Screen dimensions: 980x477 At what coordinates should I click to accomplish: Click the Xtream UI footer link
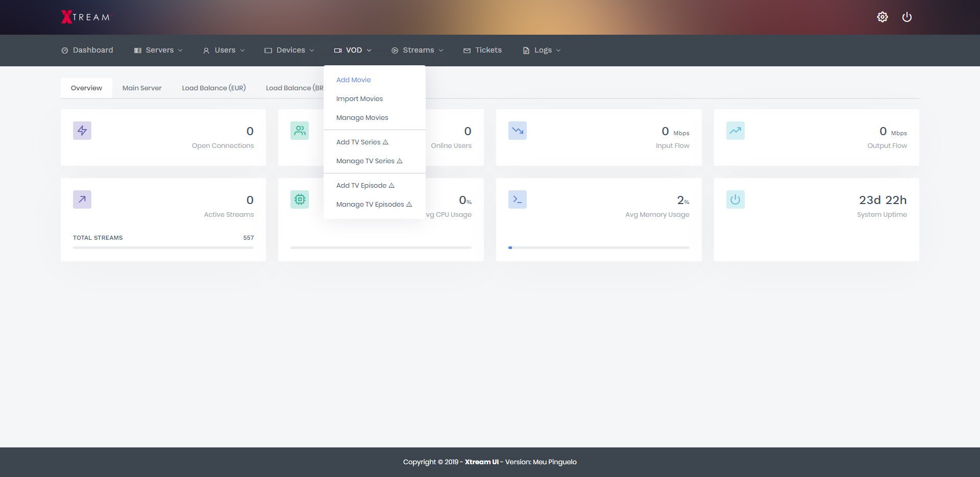[x=481, y=462]
